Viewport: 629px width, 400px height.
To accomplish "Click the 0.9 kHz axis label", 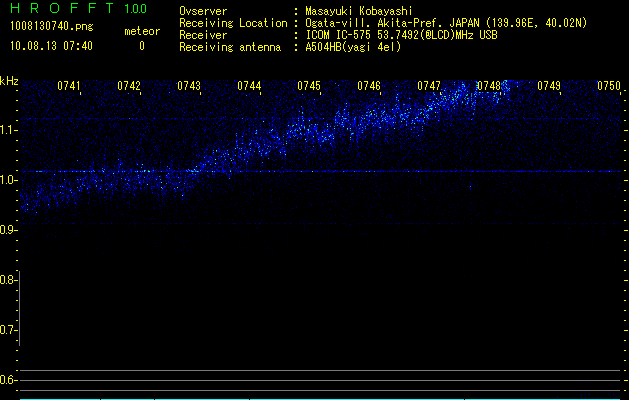I will click(8, 230).
